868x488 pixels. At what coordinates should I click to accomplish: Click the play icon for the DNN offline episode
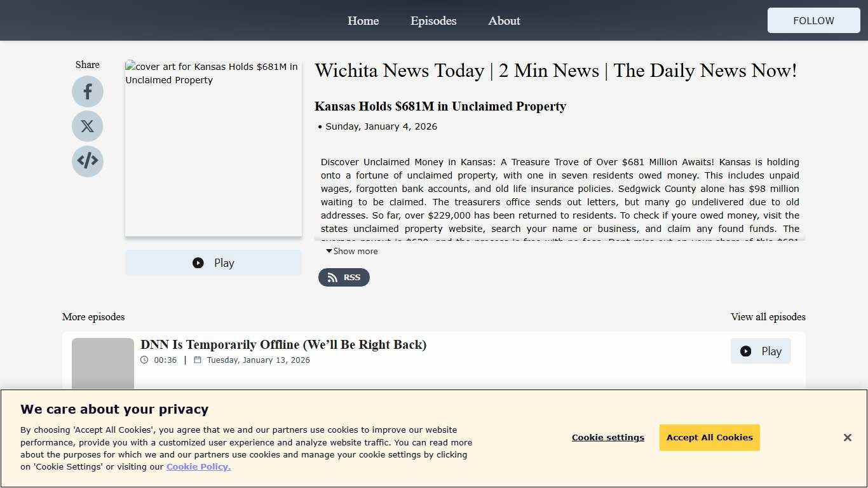[745, 351]
